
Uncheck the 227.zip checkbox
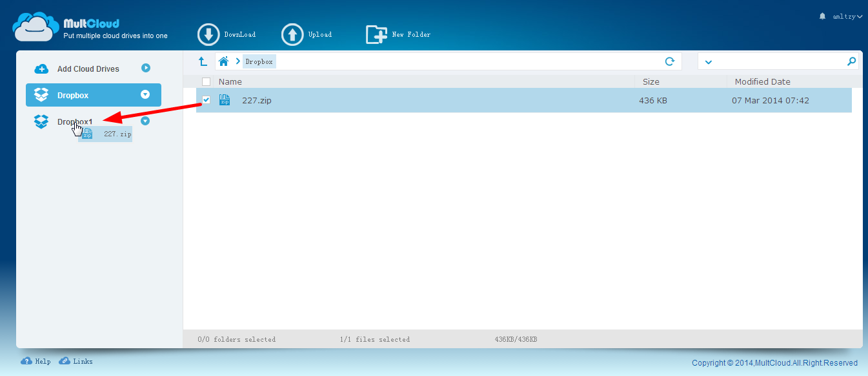click(x=207, y=100)
